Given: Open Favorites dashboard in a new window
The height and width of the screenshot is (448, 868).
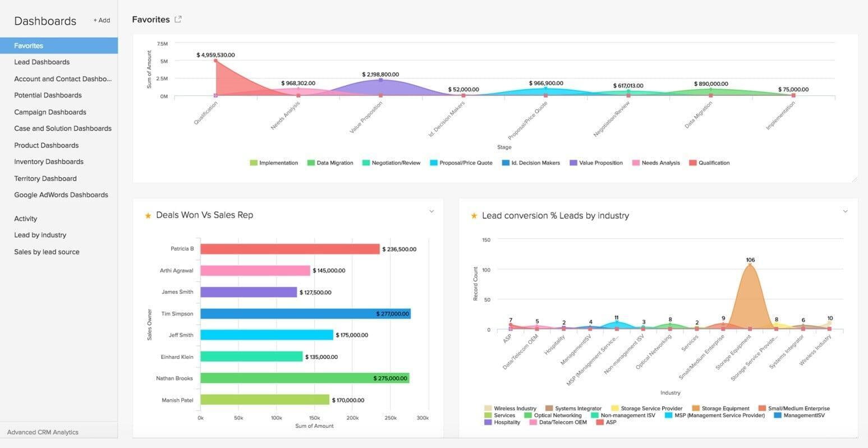Looking at the screenshot, I should coord(178,19).
